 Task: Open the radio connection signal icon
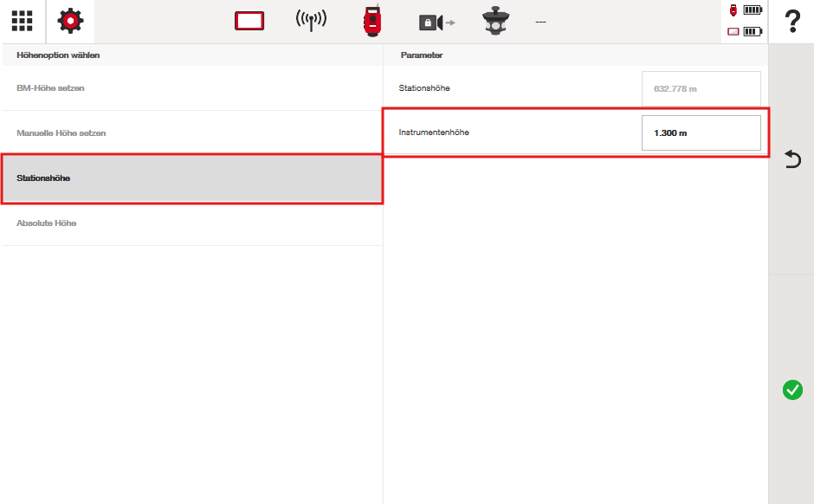(311, 21)
